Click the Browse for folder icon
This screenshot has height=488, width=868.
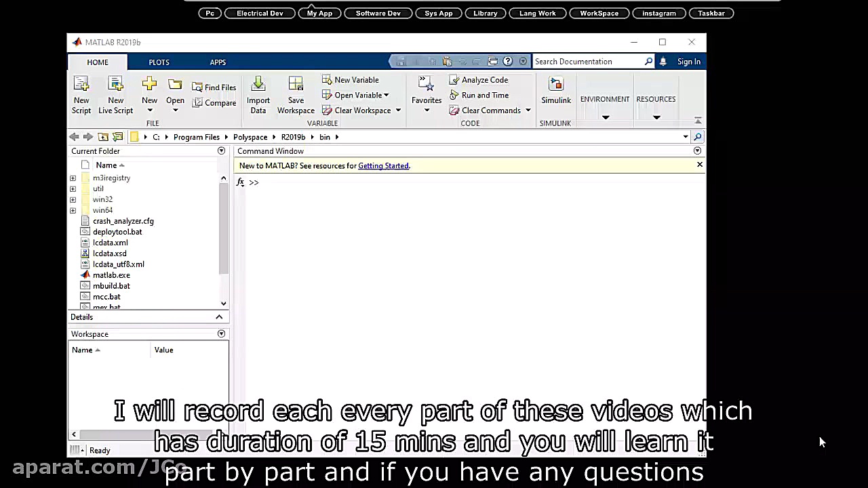[117, 137]
